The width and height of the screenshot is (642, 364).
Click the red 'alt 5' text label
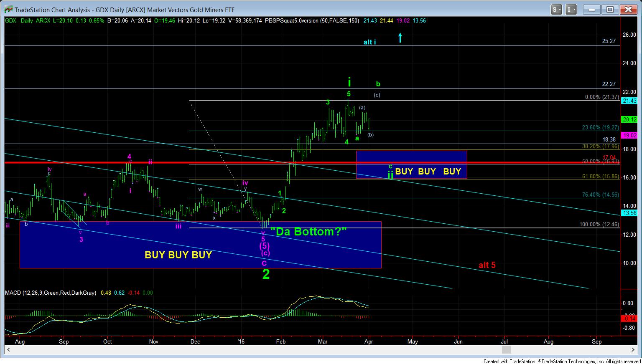[x=487, y=265]
